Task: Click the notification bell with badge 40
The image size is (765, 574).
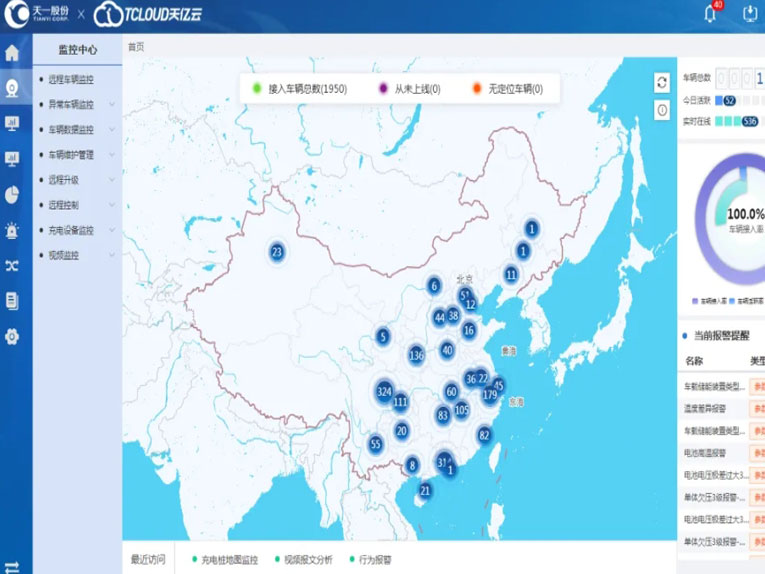Action: point(711,14)
